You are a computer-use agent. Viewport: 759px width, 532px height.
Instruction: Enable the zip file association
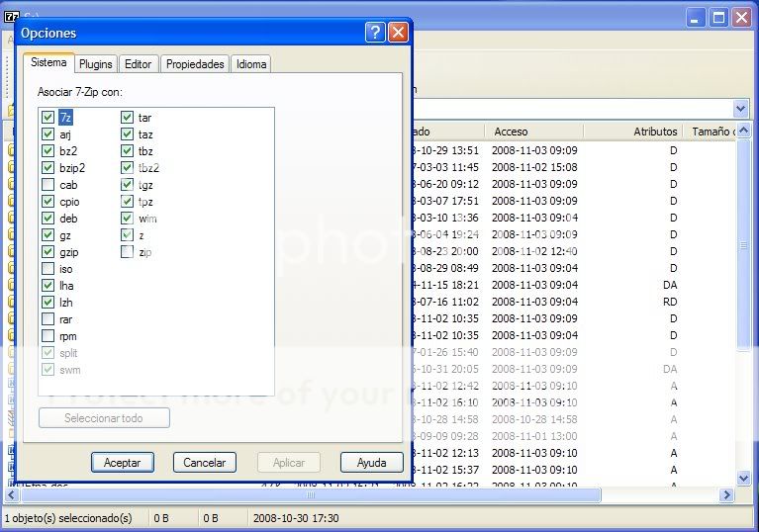point(127,252)
